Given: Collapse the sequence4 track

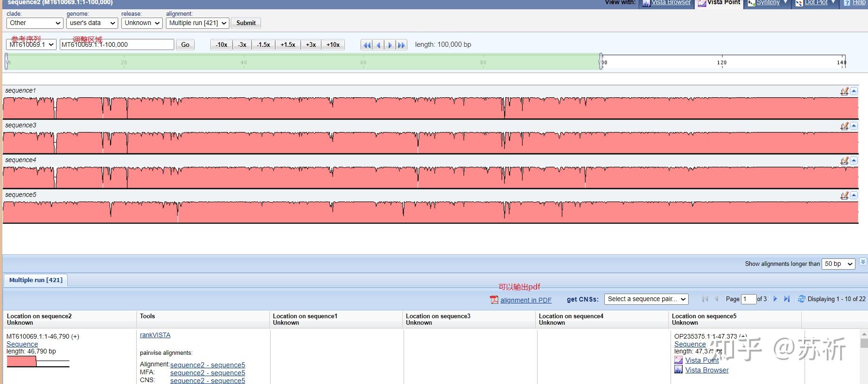Looking at the screenshot, I should (x=854, y=161).
